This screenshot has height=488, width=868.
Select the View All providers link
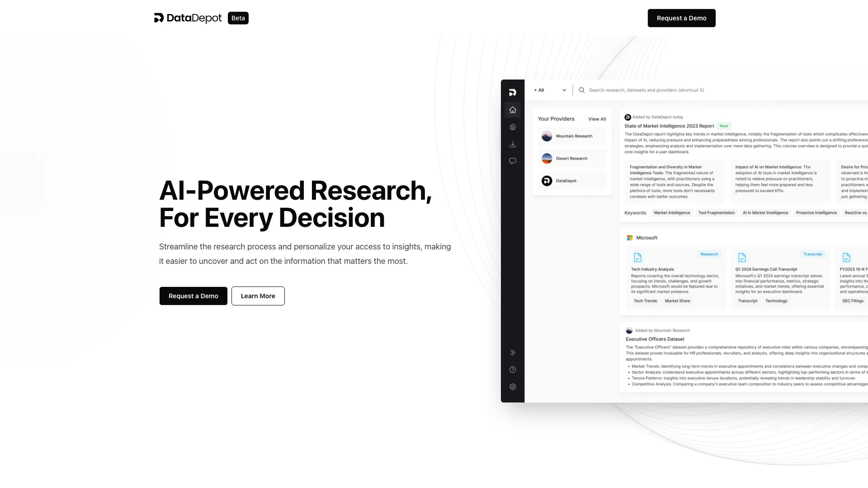(597, 118)
